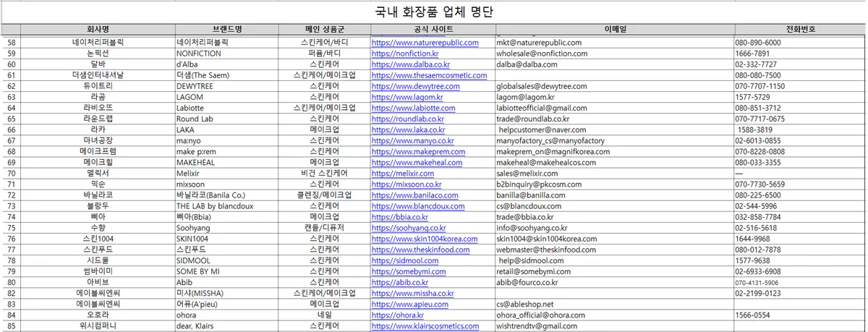The image size is (868, 332).
Task: Open the missha.co.kr hyperlink
Action: click(x=412, y=293)
